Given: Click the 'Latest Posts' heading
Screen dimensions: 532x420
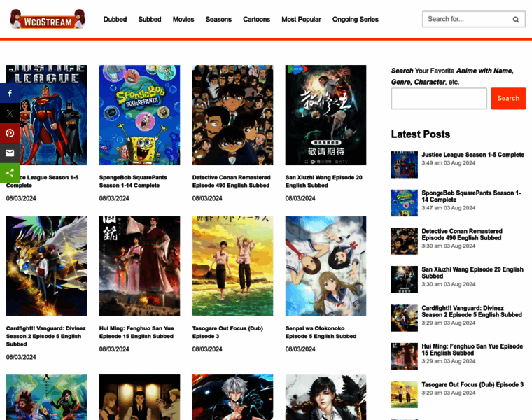Looking at the screenshot, I should (421, 134).
